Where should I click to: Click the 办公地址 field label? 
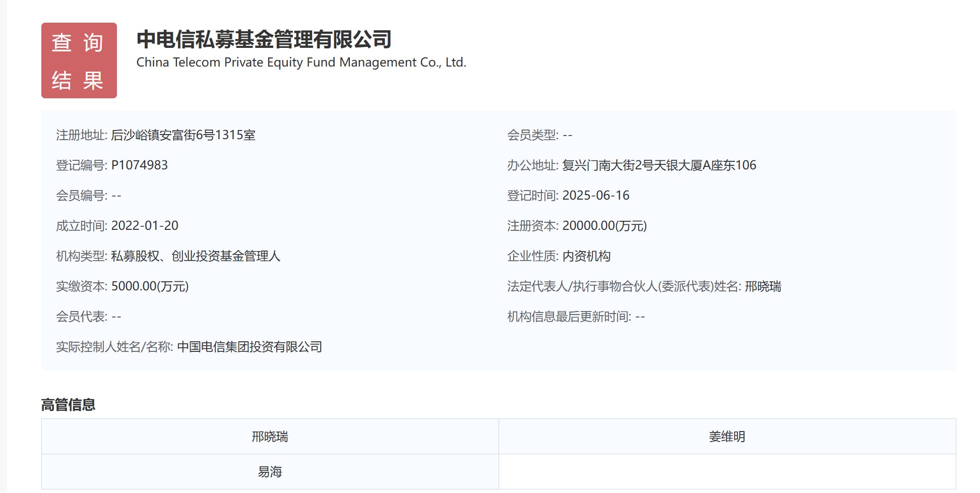click(x=533, y=165)
